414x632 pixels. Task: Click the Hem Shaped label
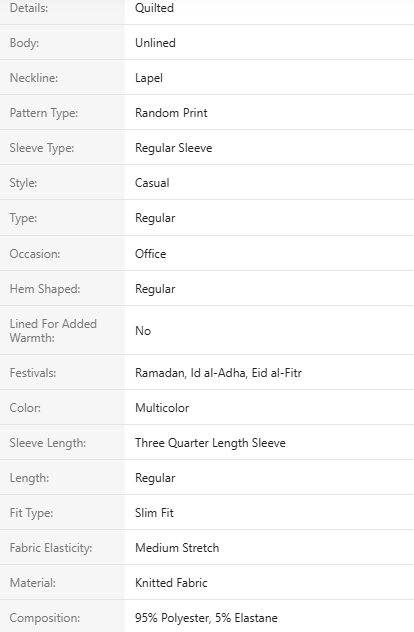click(x=45, y=289)
